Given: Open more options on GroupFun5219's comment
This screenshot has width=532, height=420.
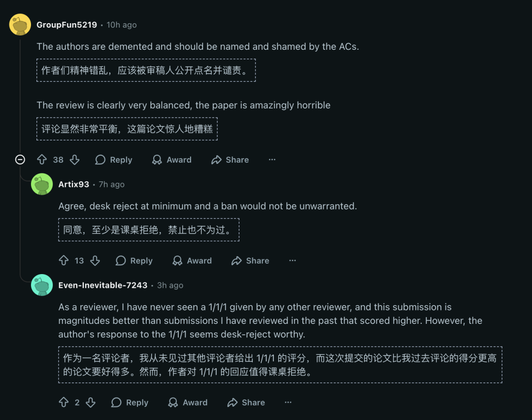Looking at the screenshot, I should pos(272,160).
